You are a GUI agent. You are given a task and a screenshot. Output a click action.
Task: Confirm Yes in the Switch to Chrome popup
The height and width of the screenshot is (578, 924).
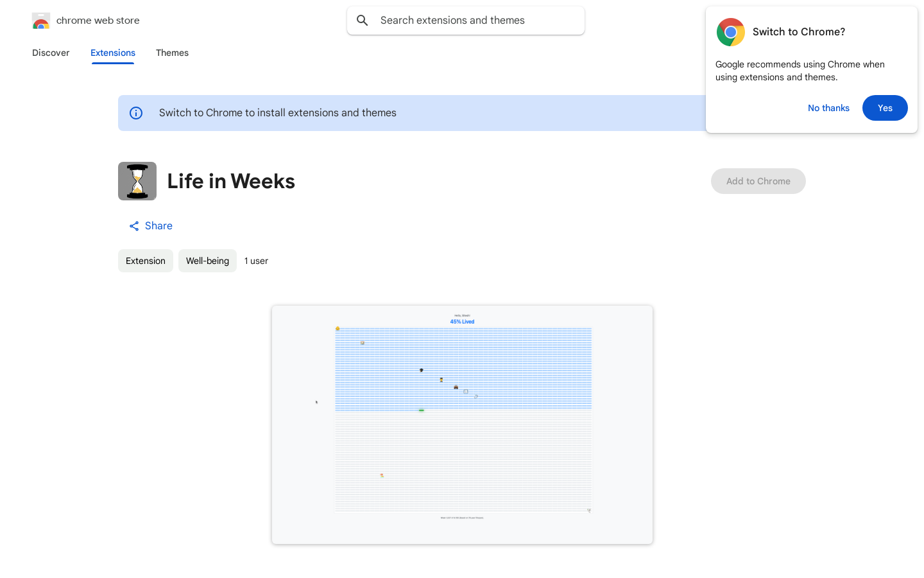(885, 108)
